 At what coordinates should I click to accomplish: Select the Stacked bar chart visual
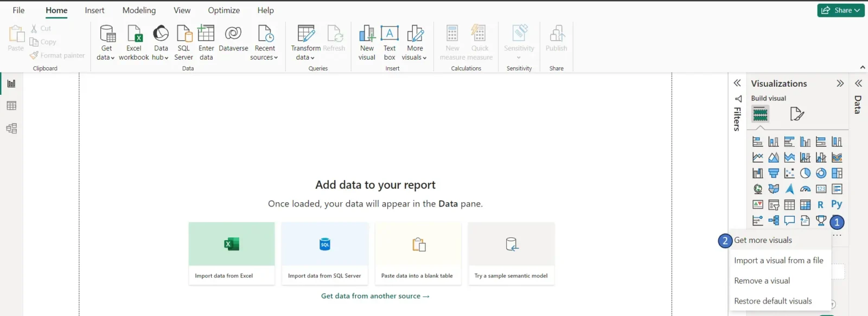click(758, 142)
